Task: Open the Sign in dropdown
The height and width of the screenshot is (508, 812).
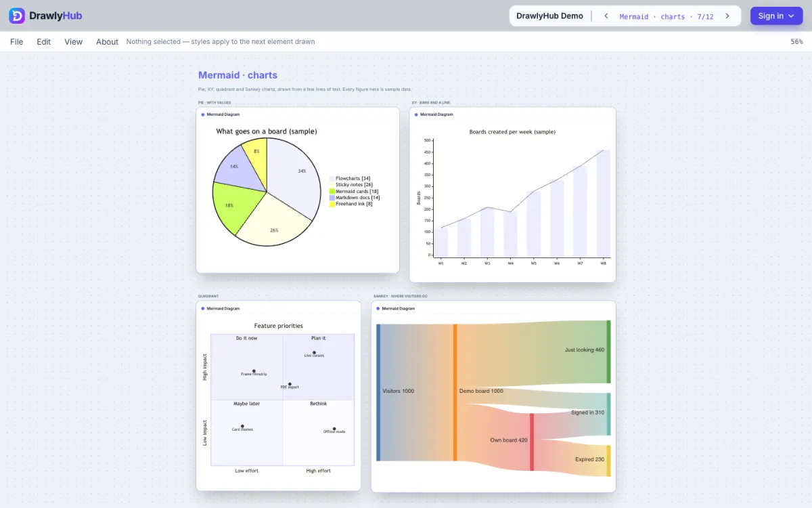Action: (x=776, y=16)
